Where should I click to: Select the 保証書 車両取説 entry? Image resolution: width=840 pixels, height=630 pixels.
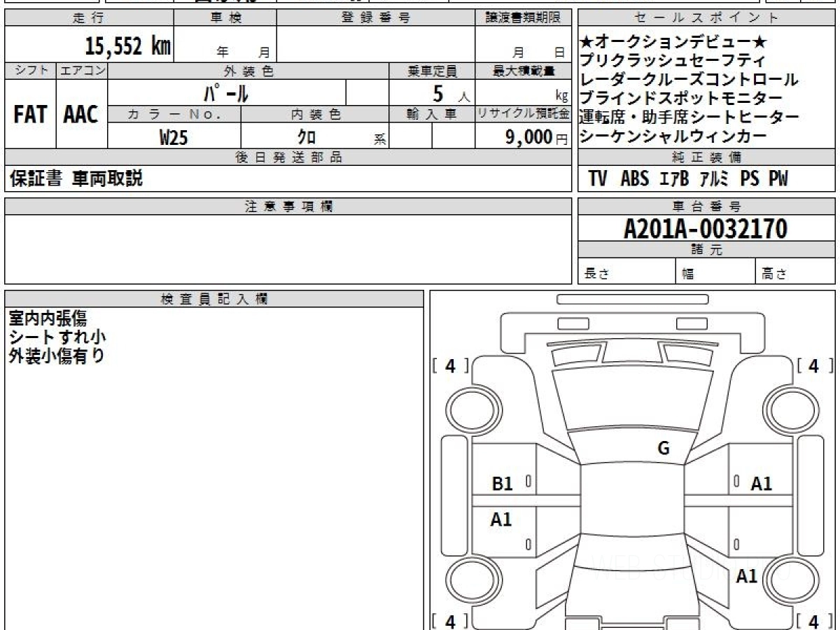76,178
